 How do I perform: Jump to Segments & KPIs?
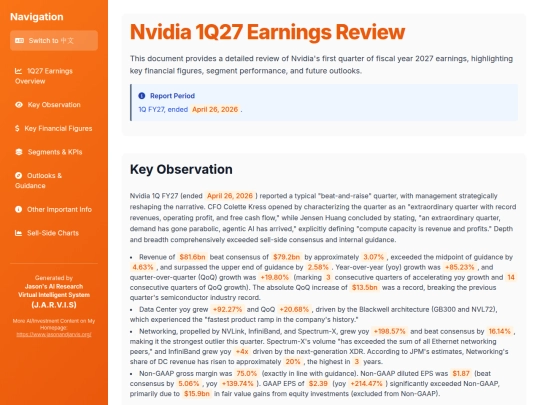pos(54,152)
